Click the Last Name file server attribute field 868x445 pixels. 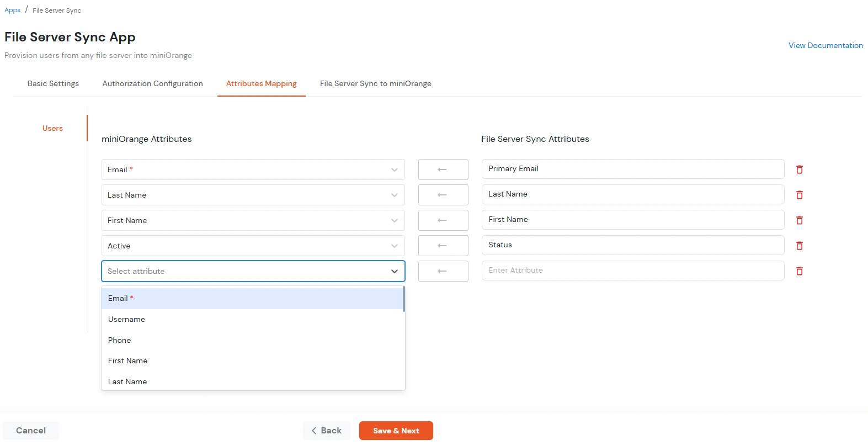click(632, 194)
